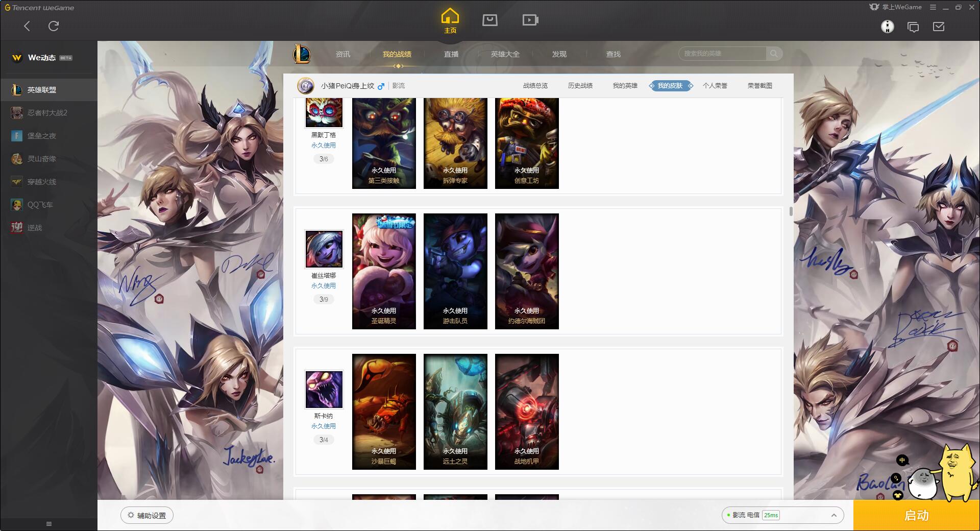This screenshot has height=531, width=980.
Task: Open the 资讯 tab
Action: 343,54
